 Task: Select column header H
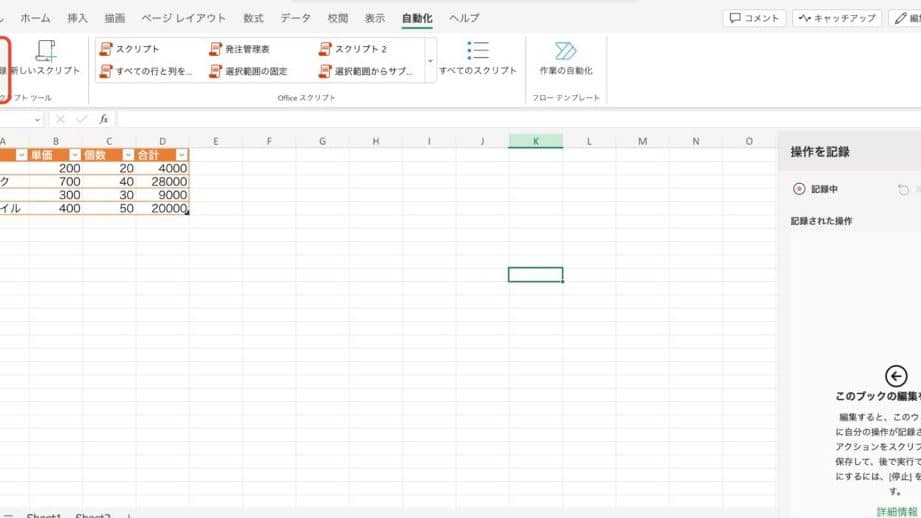pyautogui.click(x=376, y=141)
